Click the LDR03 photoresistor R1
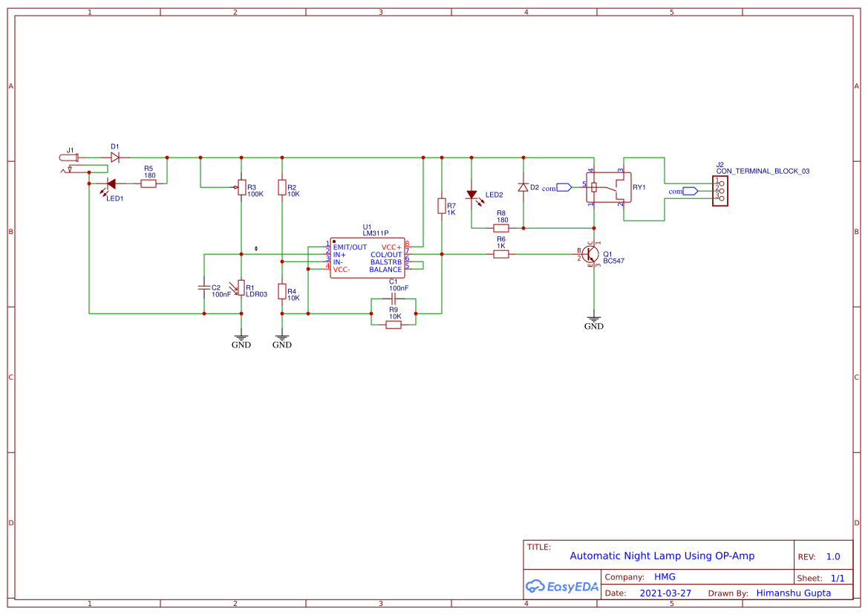 pyautogui.click(x=240, y=287)
